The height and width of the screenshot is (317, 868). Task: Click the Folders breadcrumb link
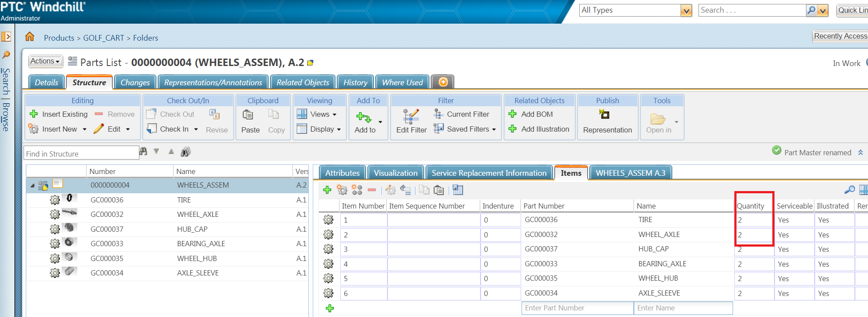coord(145,38)
